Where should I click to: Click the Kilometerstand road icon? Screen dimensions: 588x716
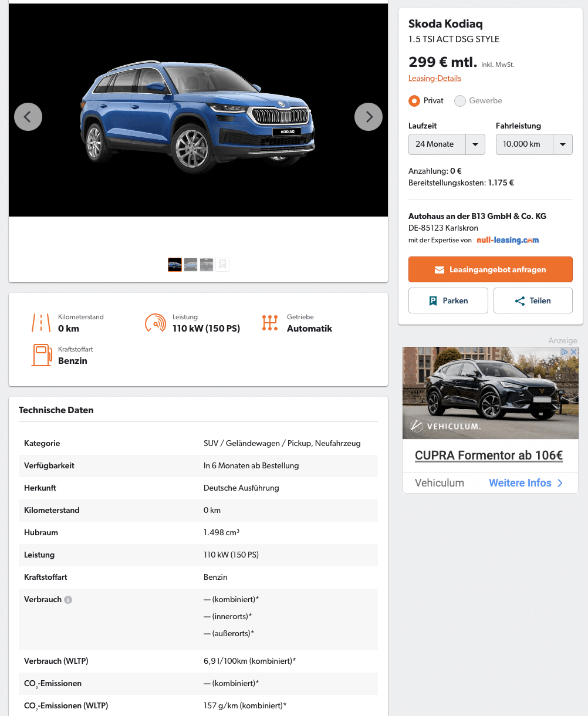[x=41, y=323]
